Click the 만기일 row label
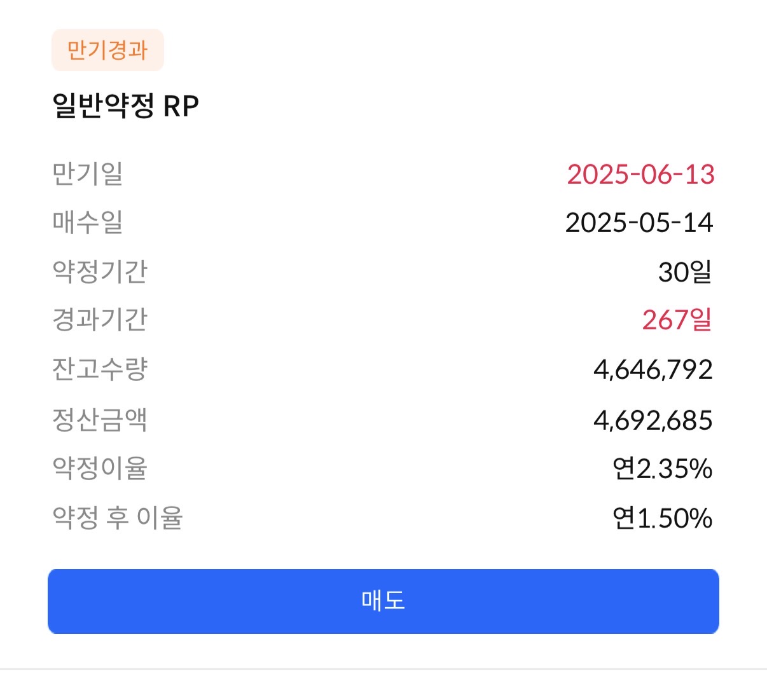 (x=87, y=174)
